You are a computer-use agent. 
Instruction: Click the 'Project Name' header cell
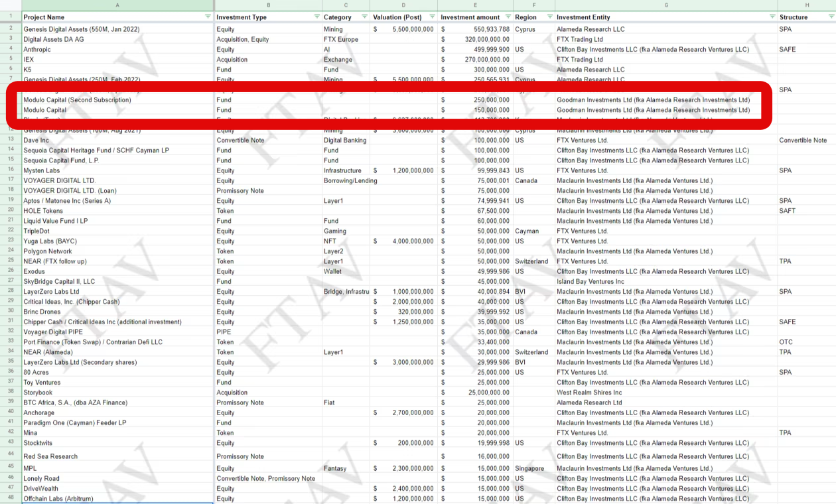117,17
